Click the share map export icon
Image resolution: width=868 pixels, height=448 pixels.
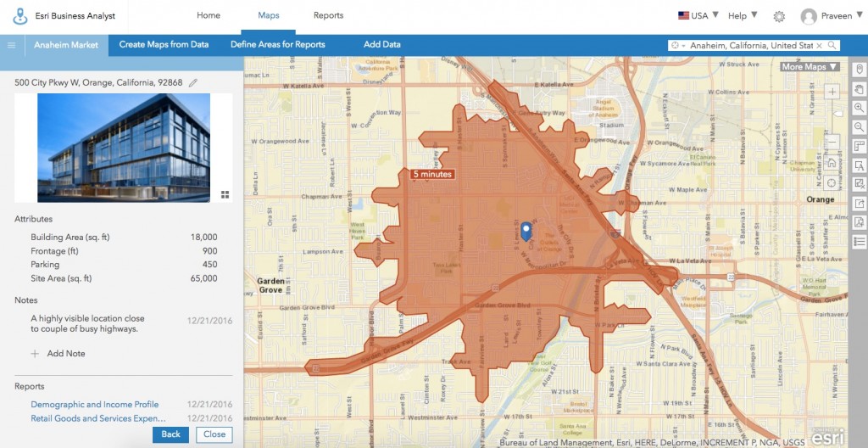pos(860,203)
